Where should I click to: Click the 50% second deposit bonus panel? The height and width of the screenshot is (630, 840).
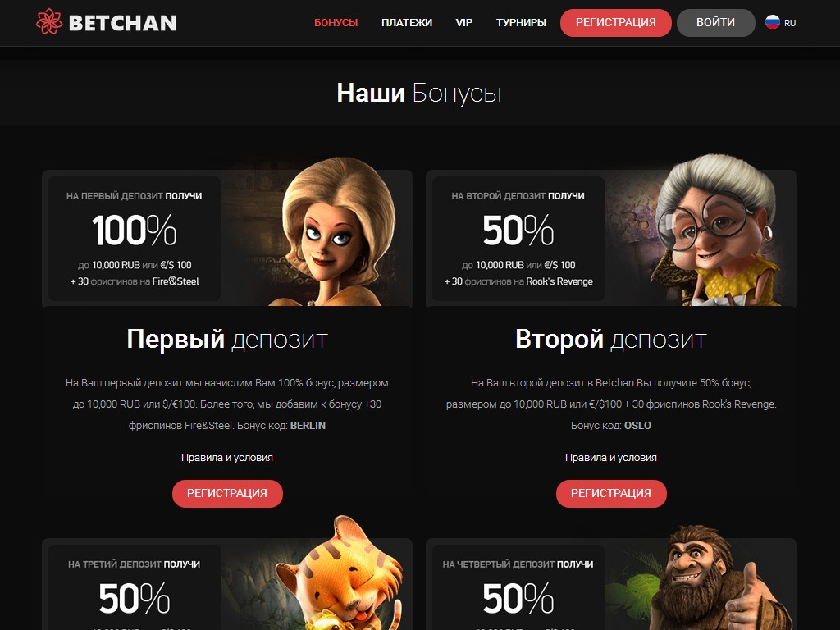tap(518, 239)
